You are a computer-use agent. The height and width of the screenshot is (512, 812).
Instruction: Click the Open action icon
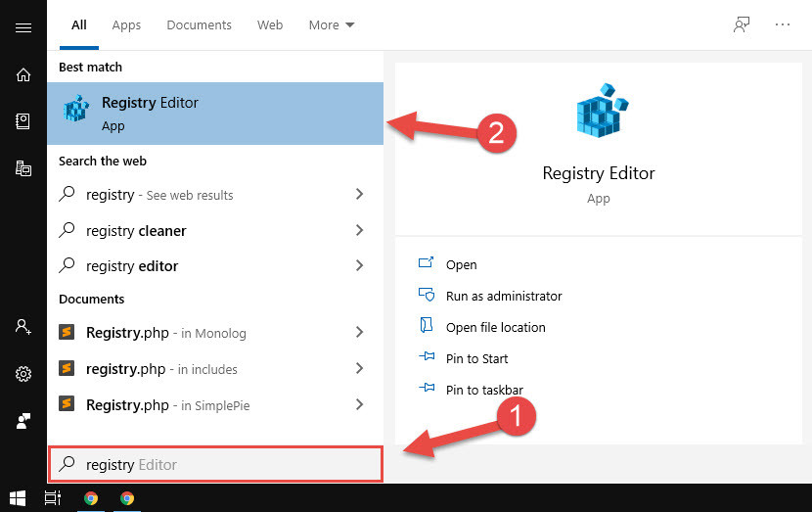click(426, 262)
